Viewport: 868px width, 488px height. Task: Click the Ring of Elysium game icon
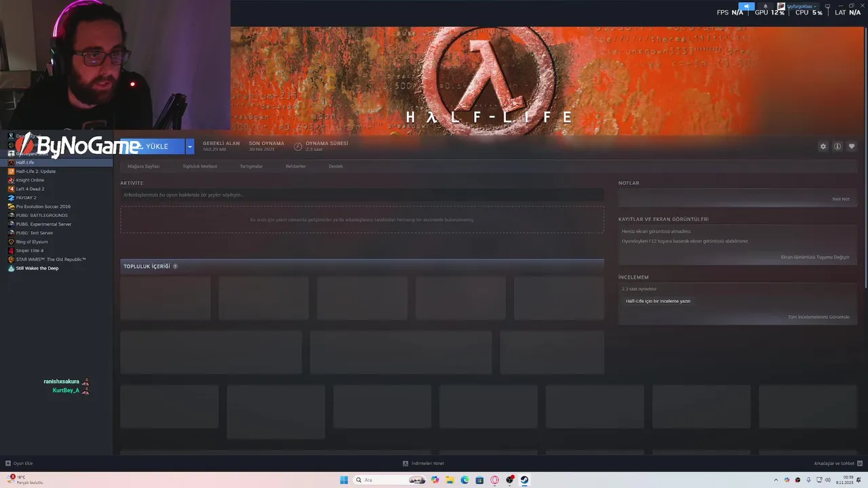click(x=11, y=242)
